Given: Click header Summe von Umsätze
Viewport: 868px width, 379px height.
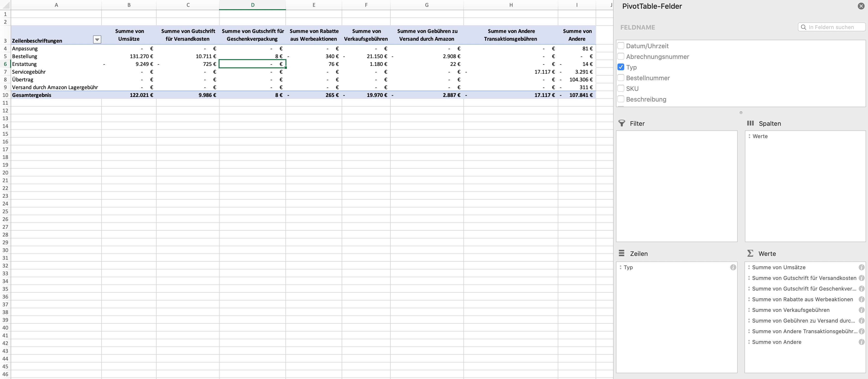Looking at the screenshot, I should (129, 35).
